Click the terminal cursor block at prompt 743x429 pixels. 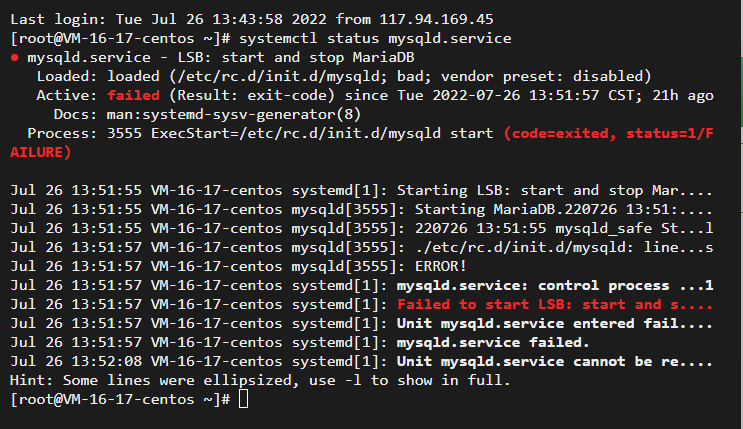(x=243, y=399)
